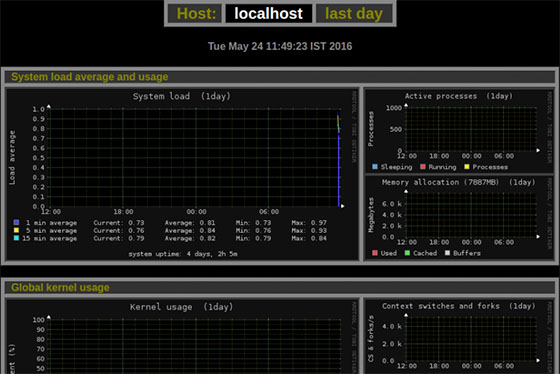This screenshot has width=560, height=374.
Task: Click the Used legend label
Action: 389,253
